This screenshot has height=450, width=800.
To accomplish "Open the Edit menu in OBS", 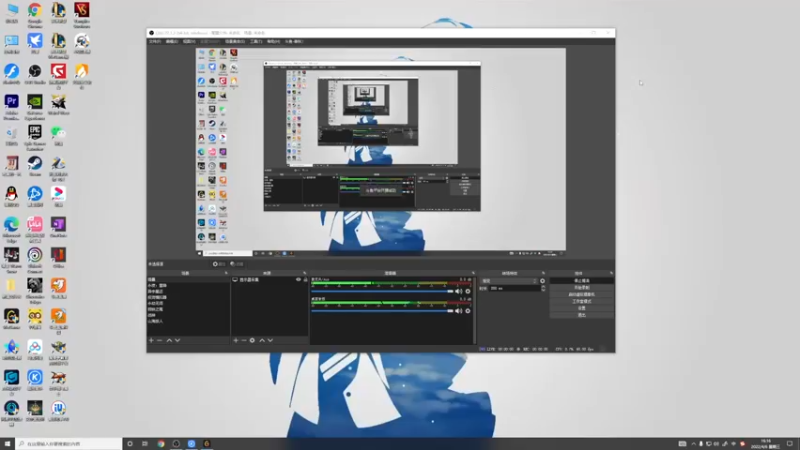I will pyautogui.click(x=172, y=41).
